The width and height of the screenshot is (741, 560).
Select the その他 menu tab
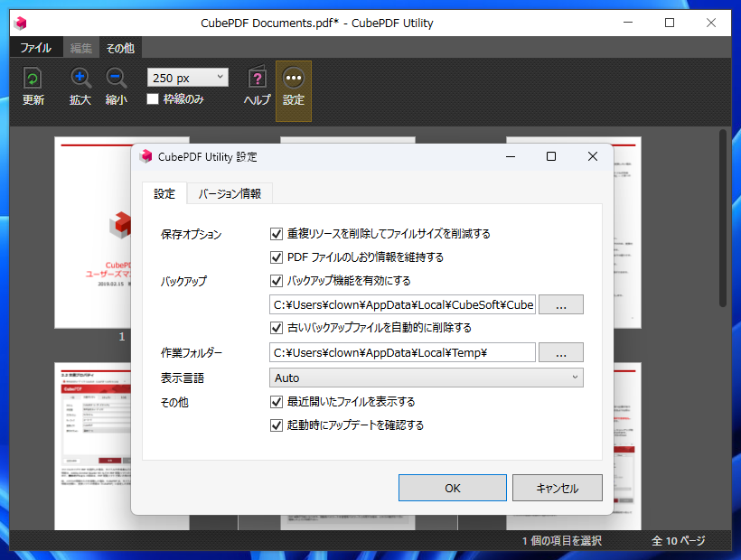(x=120, y=48)
